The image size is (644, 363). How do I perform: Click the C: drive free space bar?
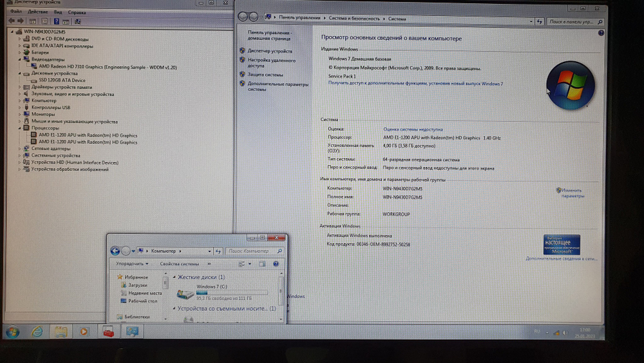[x=232, y=292]
